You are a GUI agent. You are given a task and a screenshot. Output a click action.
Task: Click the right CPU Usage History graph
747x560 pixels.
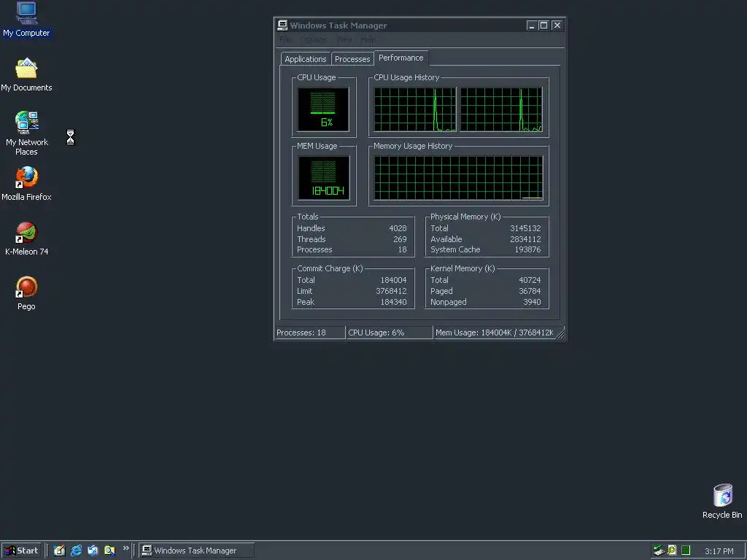(x=501, y=109)
